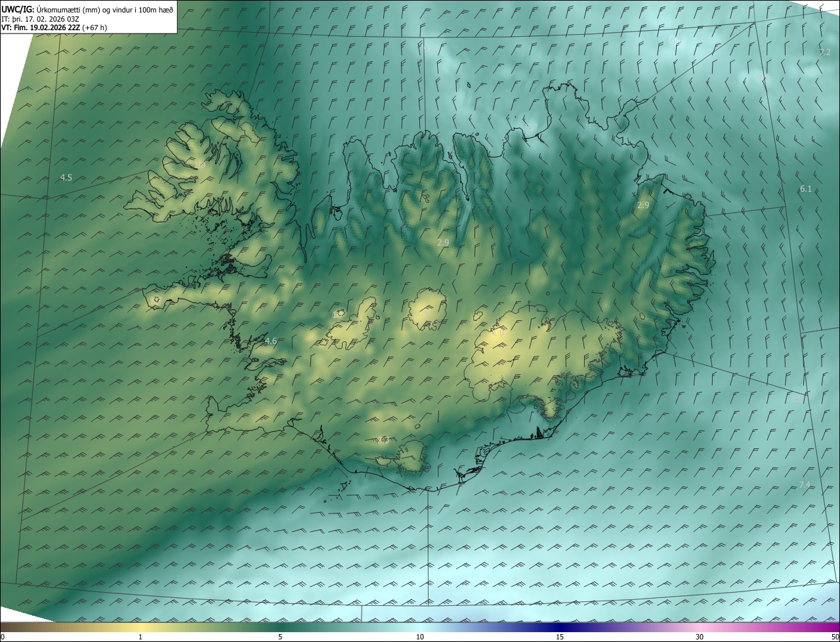
Task: Click the 4.5 value label over the western ocean
Action: point(66,178)
